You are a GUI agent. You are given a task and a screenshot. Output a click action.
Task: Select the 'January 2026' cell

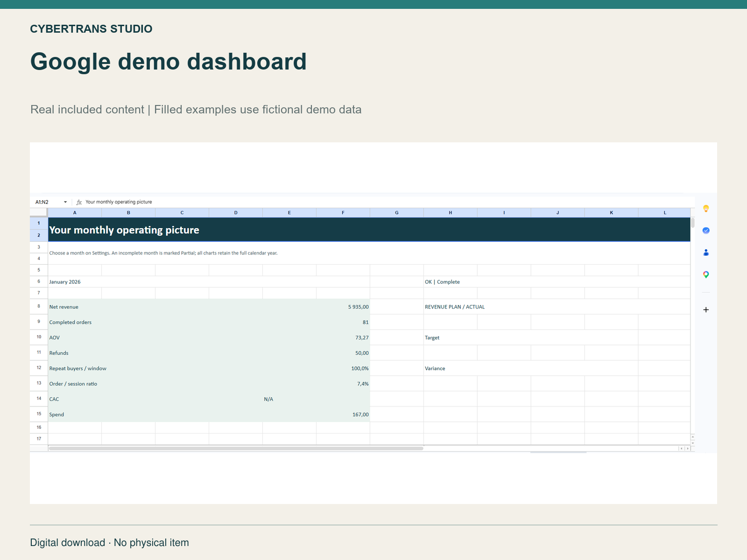pyautogui.click(x=209, y=282)
